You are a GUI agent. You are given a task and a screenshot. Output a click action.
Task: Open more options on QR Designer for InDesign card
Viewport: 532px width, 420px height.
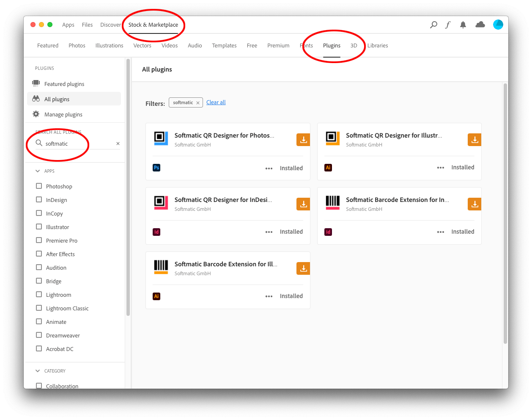pos(269,232)
